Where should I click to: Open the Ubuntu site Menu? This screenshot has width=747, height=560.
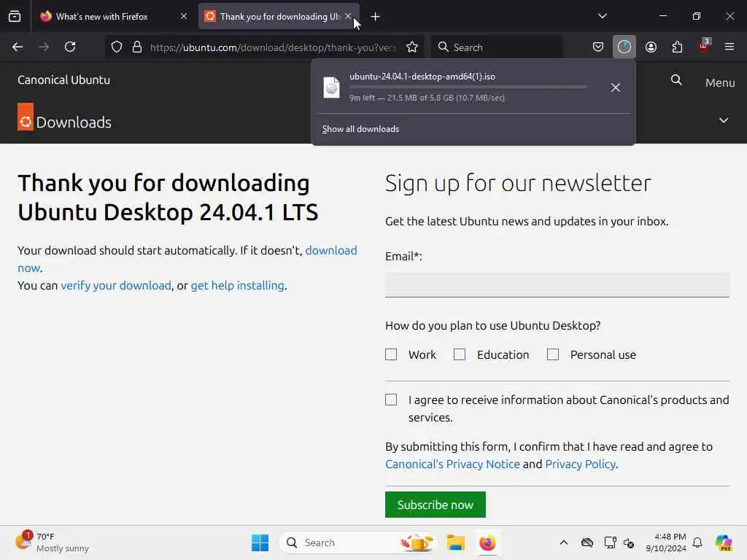[x=720, y=82]
